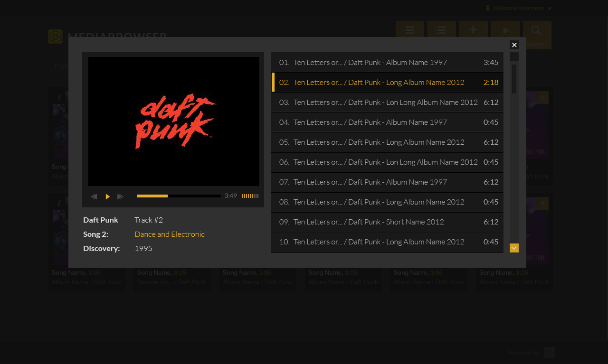Select track 08 Long Album Name 2012
Screen dimensions: 608x364
click(x=387, y=202)
